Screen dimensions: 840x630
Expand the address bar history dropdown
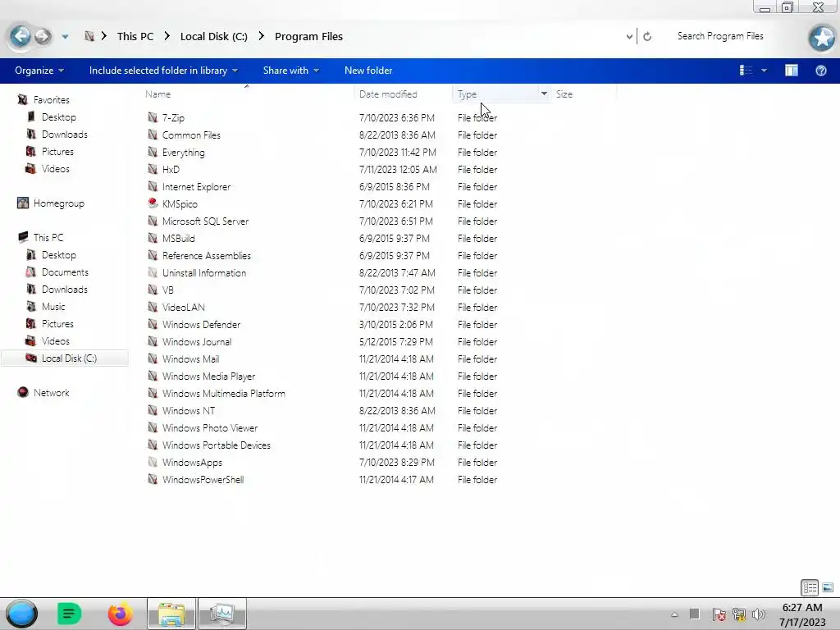coord(629,36)
